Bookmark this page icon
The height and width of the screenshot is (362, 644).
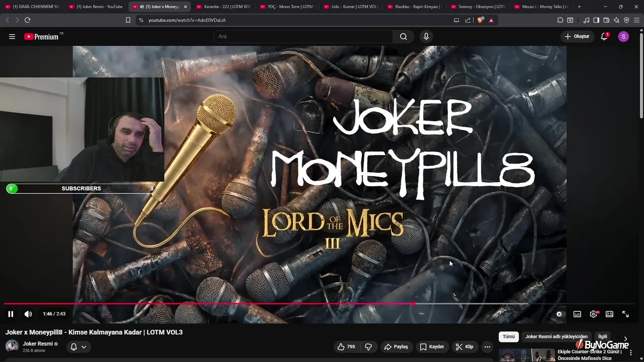128,20
